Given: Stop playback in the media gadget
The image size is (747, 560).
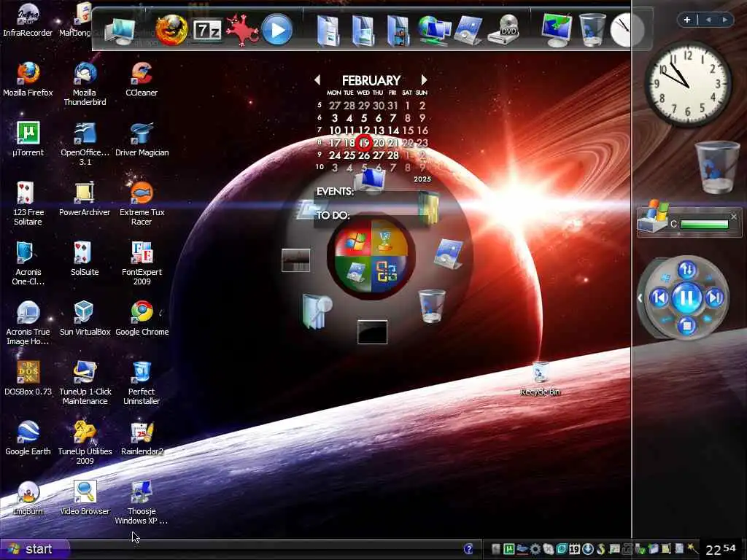Looking at the screenshot, I should tap(686, 326).
